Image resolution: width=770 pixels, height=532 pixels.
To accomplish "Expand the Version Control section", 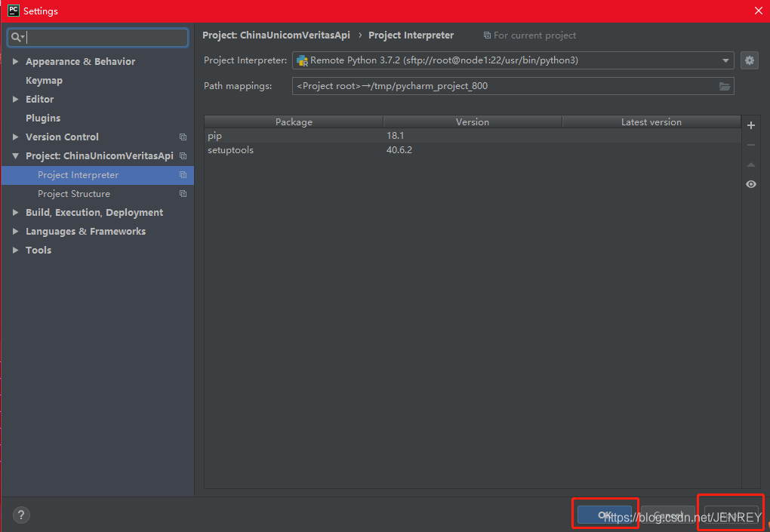I will pyautogui.click(x=15, y=137).
